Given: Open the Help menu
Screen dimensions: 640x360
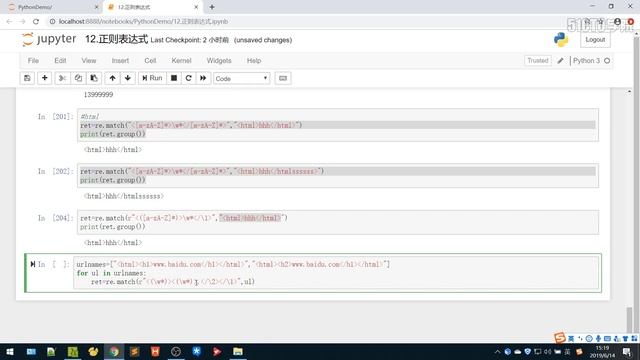Looking at the screenshot, I should (x=254, y=60).
